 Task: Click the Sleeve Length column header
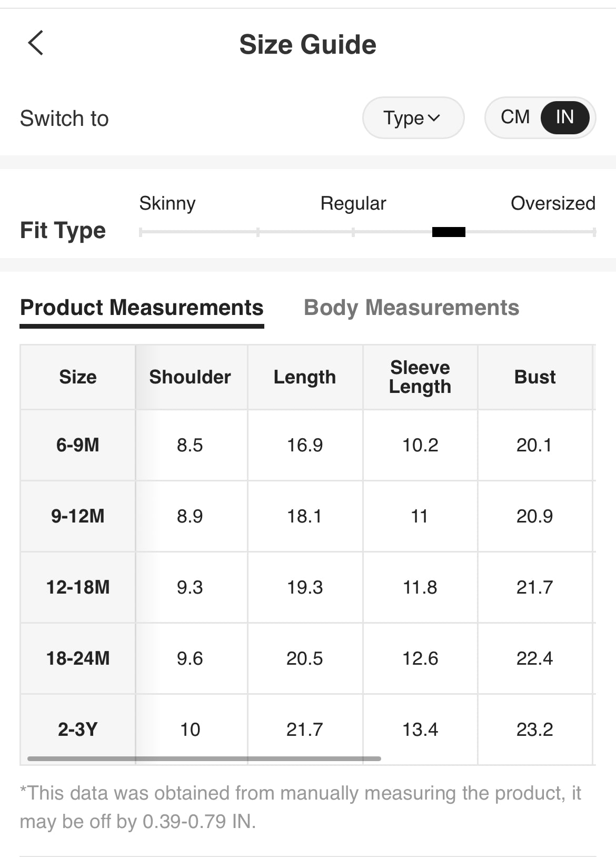tap(420, 377)
